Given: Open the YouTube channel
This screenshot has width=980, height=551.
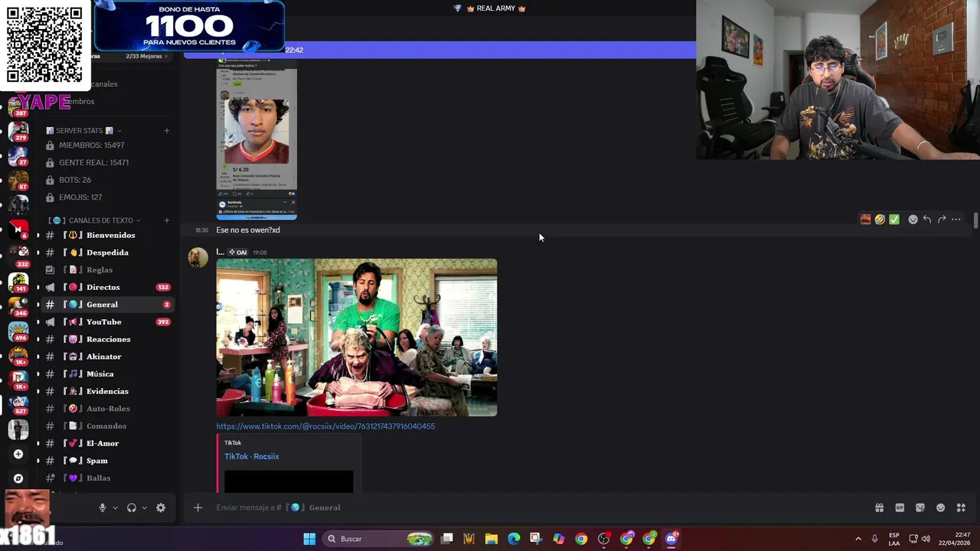Looking at the screenshot, I should 107,322.
